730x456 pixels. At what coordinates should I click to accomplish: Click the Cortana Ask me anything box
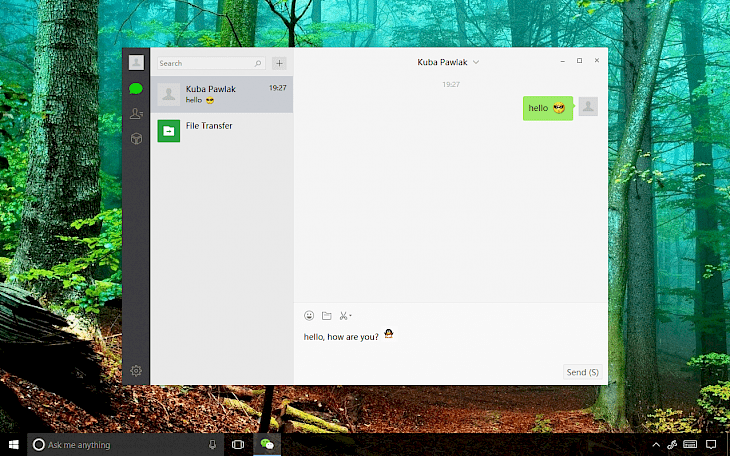126,445
